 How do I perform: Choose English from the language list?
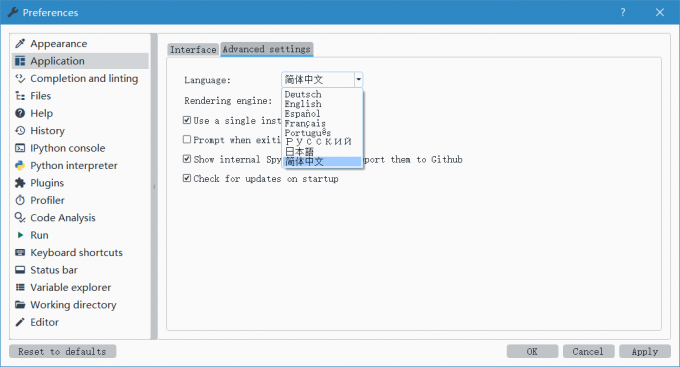pyautogui.click(x=322, y=104)
